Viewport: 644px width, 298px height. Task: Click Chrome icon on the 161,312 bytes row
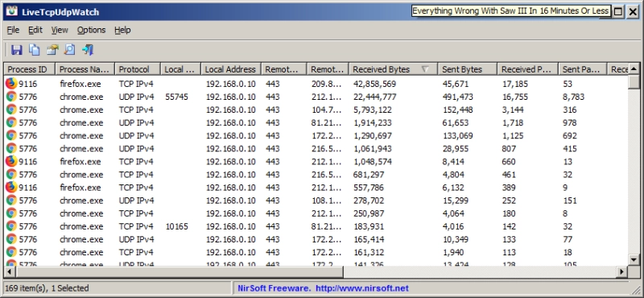11,252
